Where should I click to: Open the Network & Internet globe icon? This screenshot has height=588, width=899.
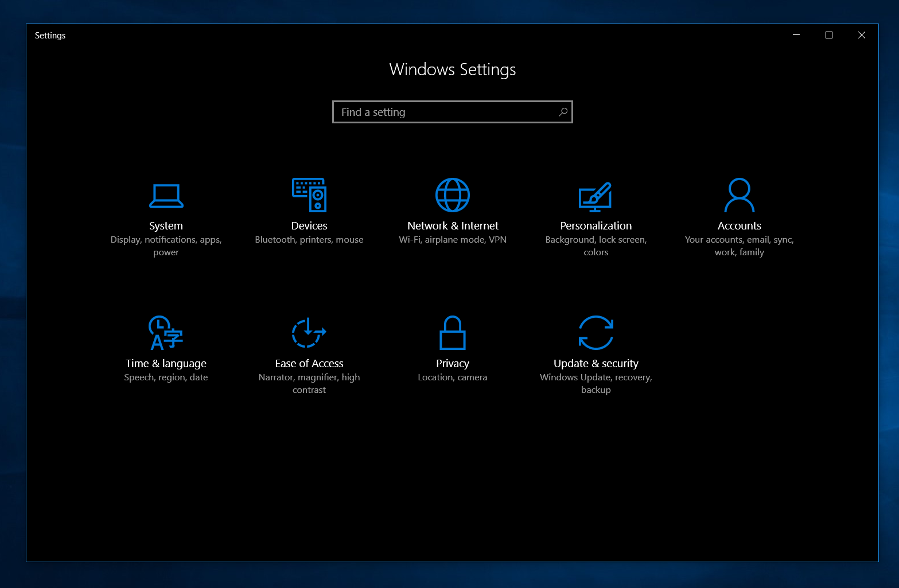coord(453,195)
